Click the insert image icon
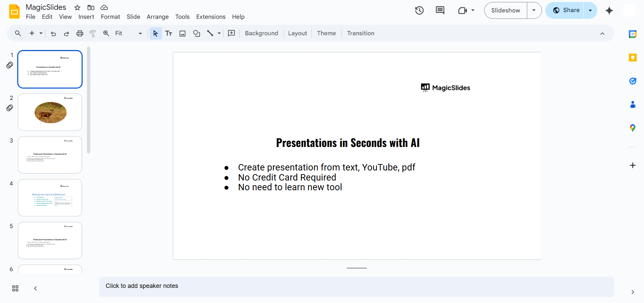Viewport: 644px width, 303px height. [183, 33]
